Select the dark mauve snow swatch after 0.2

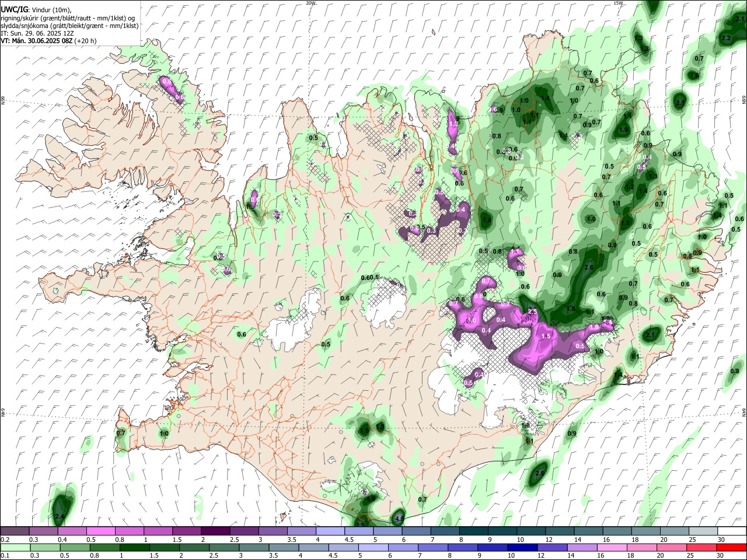click(x=15, y=531)
